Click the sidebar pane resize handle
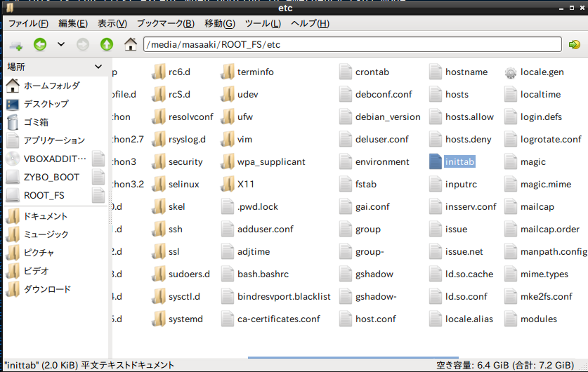Viewport: 588px width, 372px height. point(110,208)
